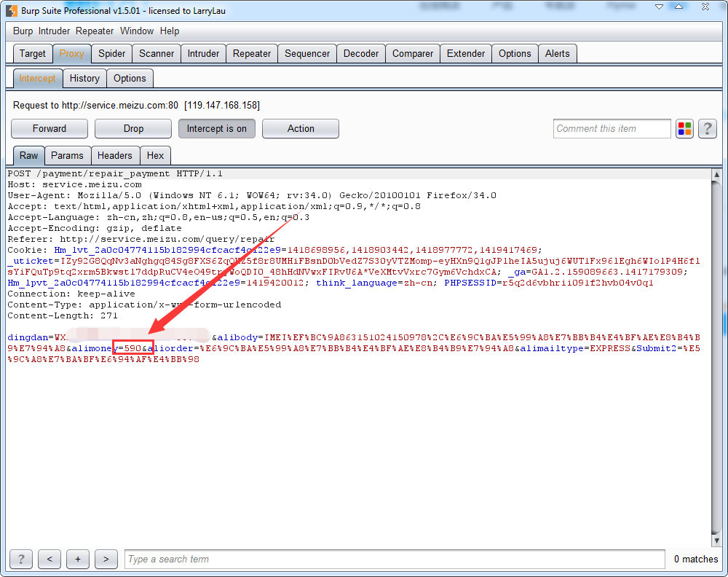Click the Referer header line

click(x=141, y=239)
